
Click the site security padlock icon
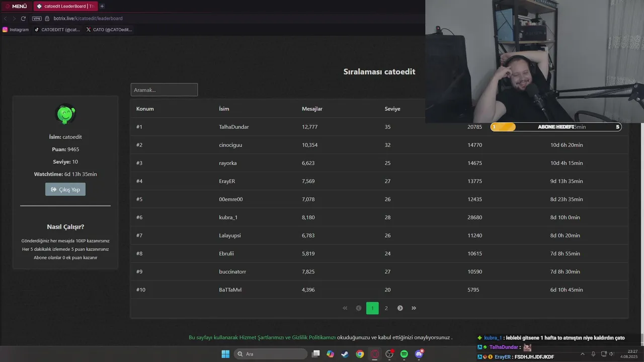47,19
